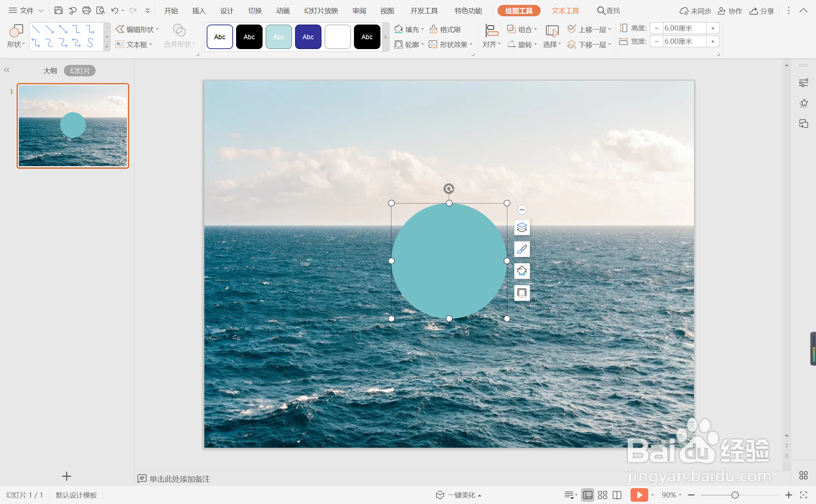This screenshot has height=504, width=816.
Task: Switch to Outline (大纲) panel view
Action: pyautogui.click(x=50, y=71)
